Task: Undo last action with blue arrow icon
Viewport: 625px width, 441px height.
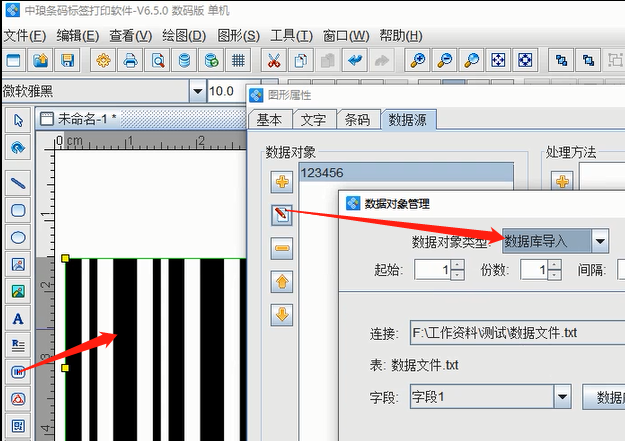Action: click(355, 61)
